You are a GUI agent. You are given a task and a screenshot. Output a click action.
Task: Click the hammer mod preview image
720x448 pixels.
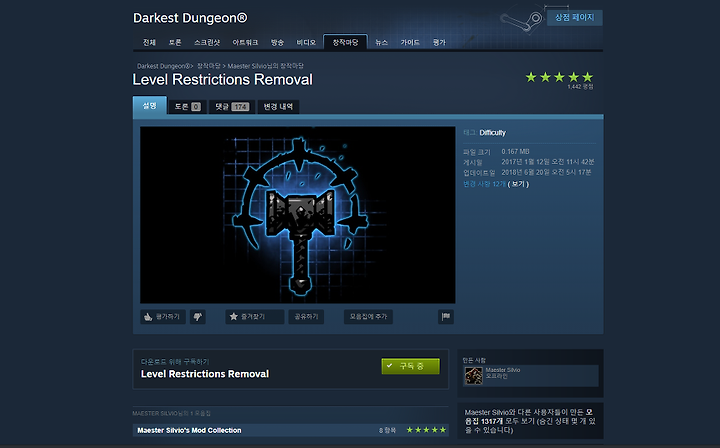click(298, 215)
